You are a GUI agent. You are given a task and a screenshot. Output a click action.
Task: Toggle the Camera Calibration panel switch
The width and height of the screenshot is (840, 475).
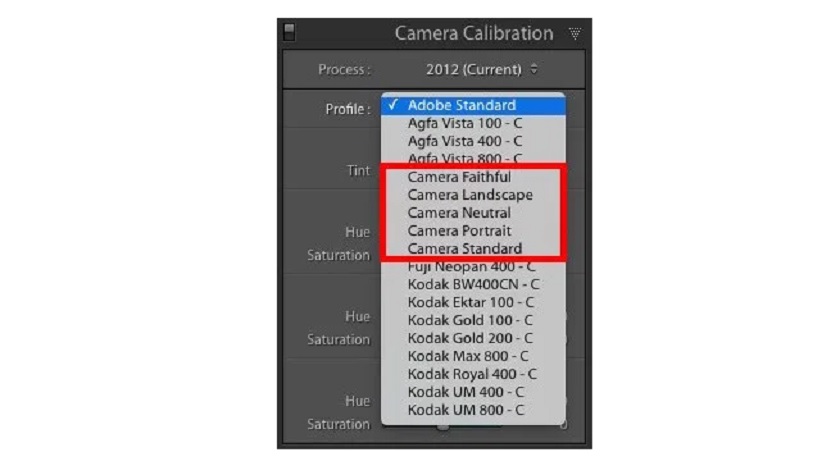(x=289, y=32)
